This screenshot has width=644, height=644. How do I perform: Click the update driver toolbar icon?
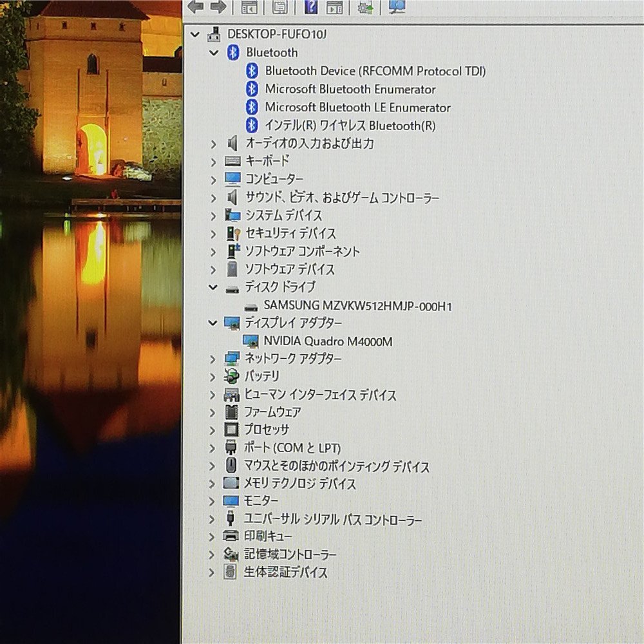pos(365,6)
